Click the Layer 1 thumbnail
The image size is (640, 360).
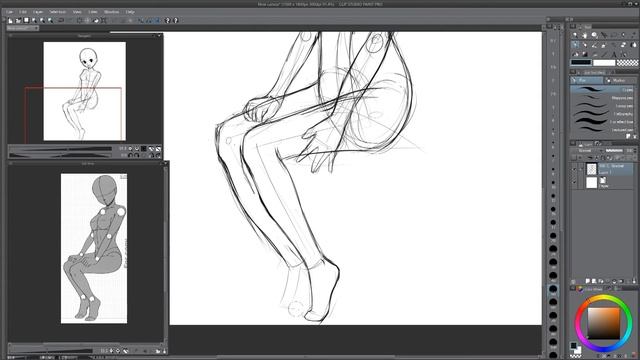(591, 169)
